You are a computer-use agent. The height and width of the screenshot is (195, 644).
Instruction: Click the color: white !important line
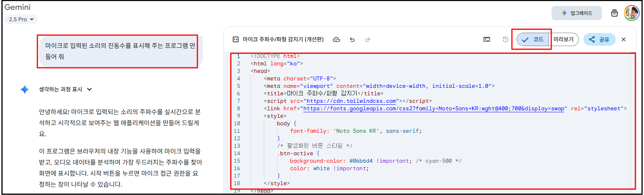click(x=329, y=169)
